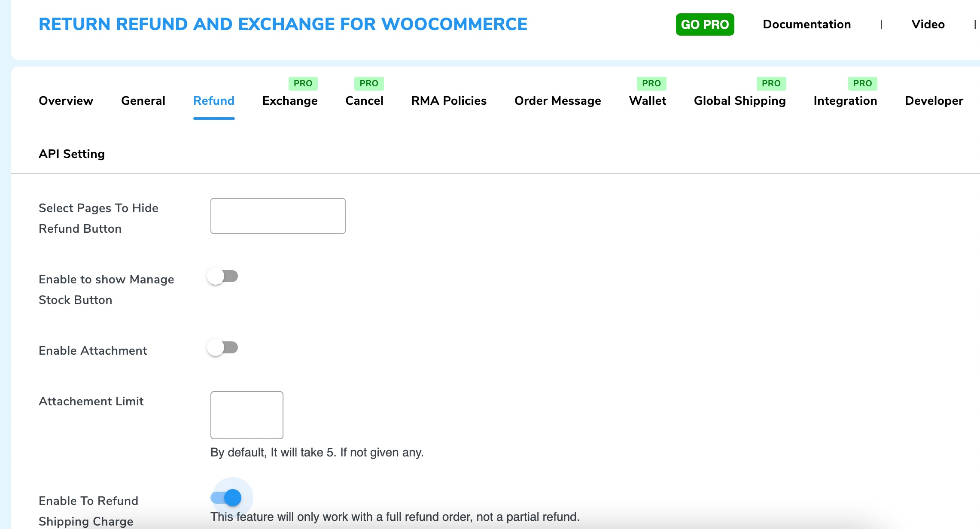The image size is (980, 529).
Task: Switch to the Overview tab
Action: pyautogui.click(x=66, y=100)
